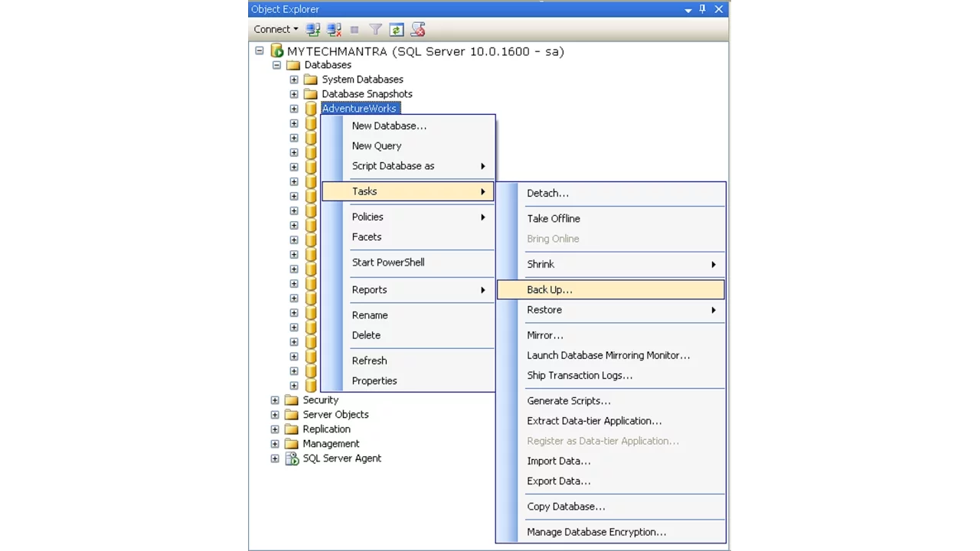Expand the Replication node
980x551 pixels.
click(275, 429)
